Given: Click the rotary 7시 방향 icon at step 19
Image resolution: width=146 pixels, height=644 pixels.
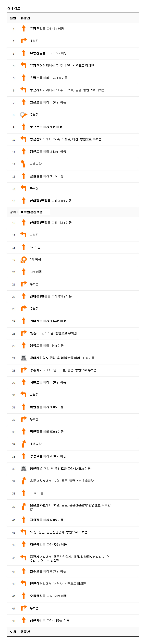Looking at the screenshot, I should pyautogui.click(x=24, y=260).
